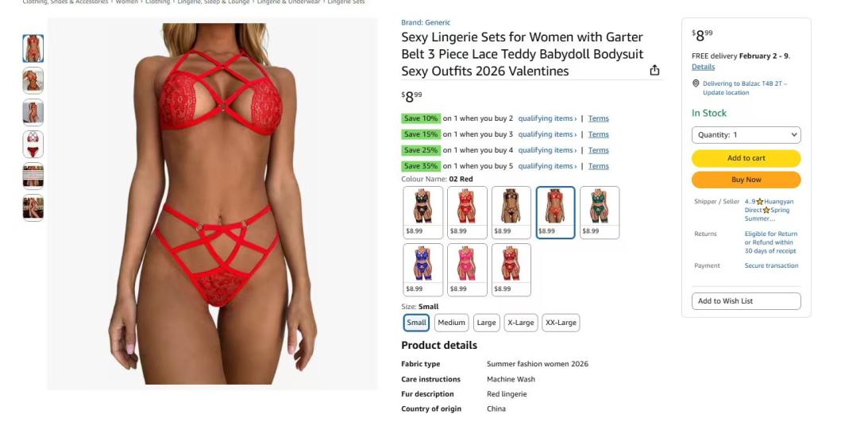Image resolution: width=868 pixels, height=422 pixels.
Task: Expand qualifying items for Save 10% offer
Action: point(547,118)
